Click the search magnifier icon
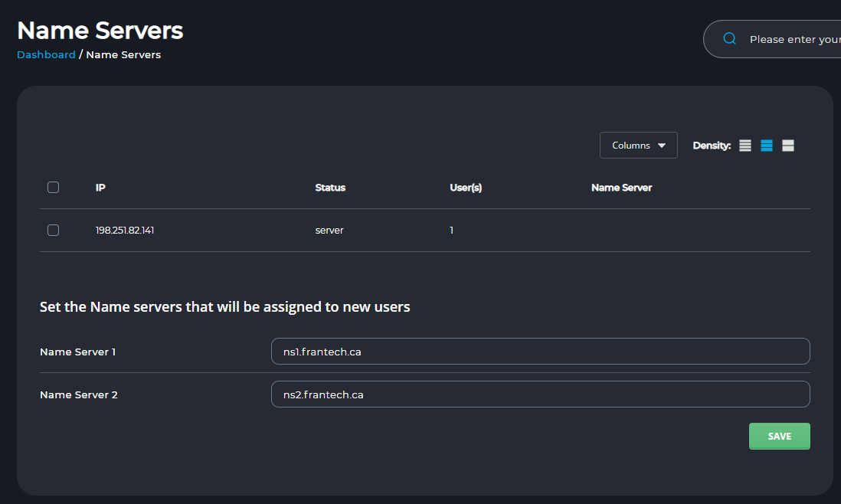 pyautogui.click(x=730, y=39)
